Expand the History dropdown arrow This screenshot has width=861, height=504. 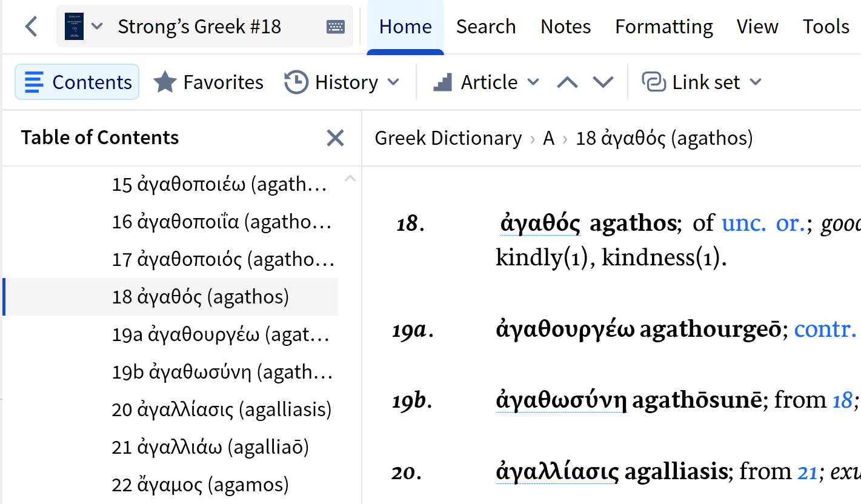pyautogui.click(x=393, y=82)
